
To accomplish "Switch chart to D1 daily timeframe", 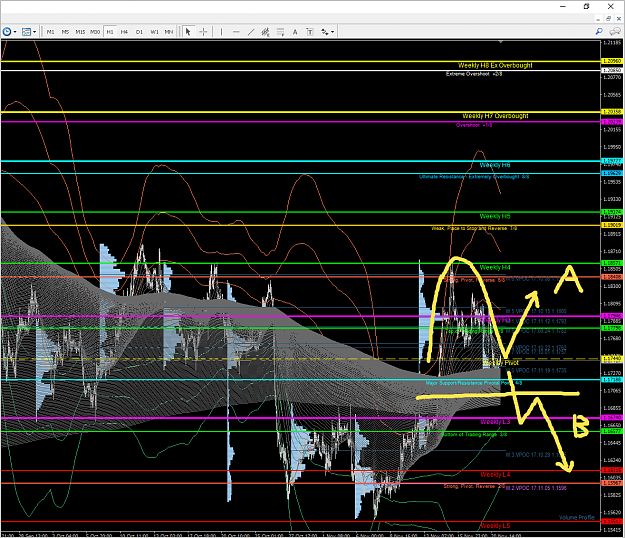I will [x=139, y=31].
